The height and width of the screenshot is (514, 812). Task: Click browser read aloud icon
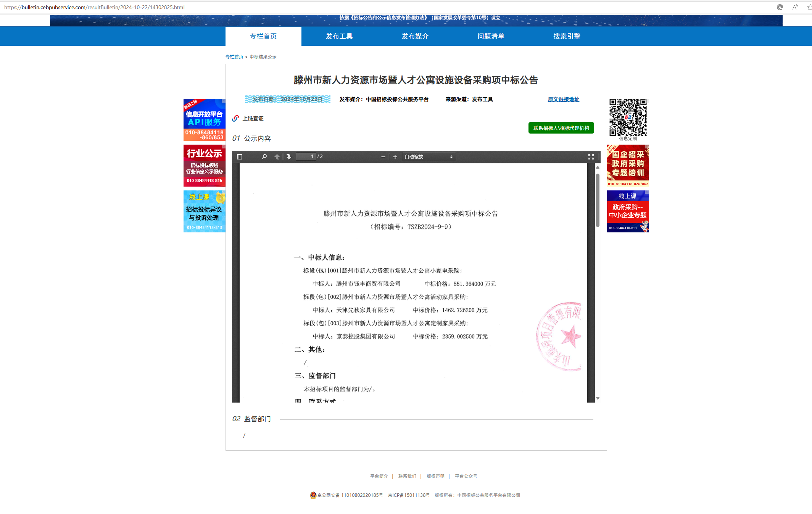[795, 7]
